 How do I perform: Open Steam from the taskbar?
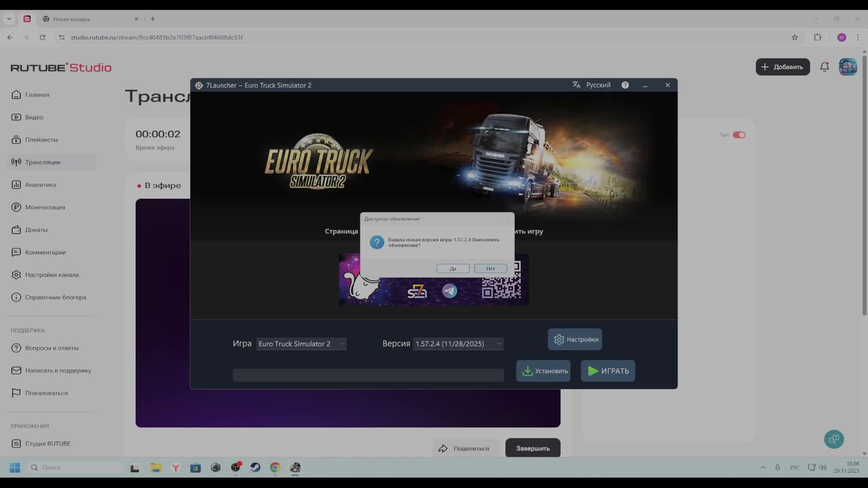click(255, 468)
